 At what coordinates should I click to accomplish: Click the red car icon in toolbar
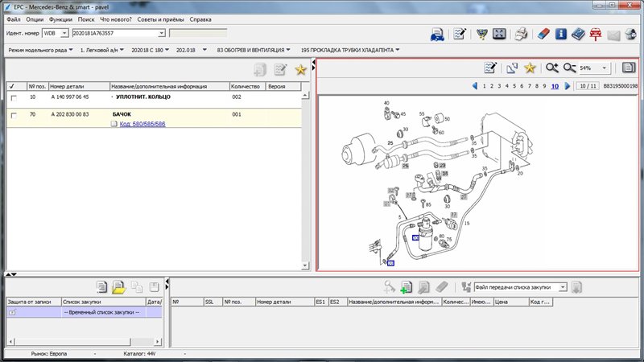597,34
